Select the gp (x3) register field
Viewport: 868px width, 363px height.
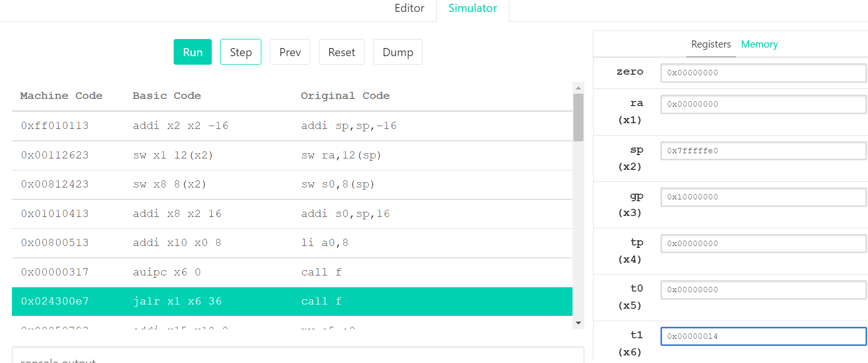(x=763, y=197)
